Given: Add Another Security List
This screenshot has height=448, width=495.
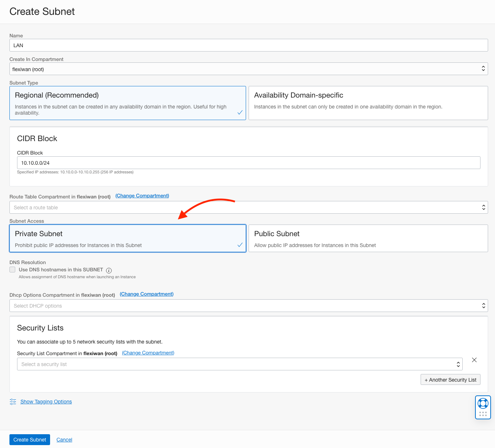Looking at the screenshot, I should click(x=450, y=380).
